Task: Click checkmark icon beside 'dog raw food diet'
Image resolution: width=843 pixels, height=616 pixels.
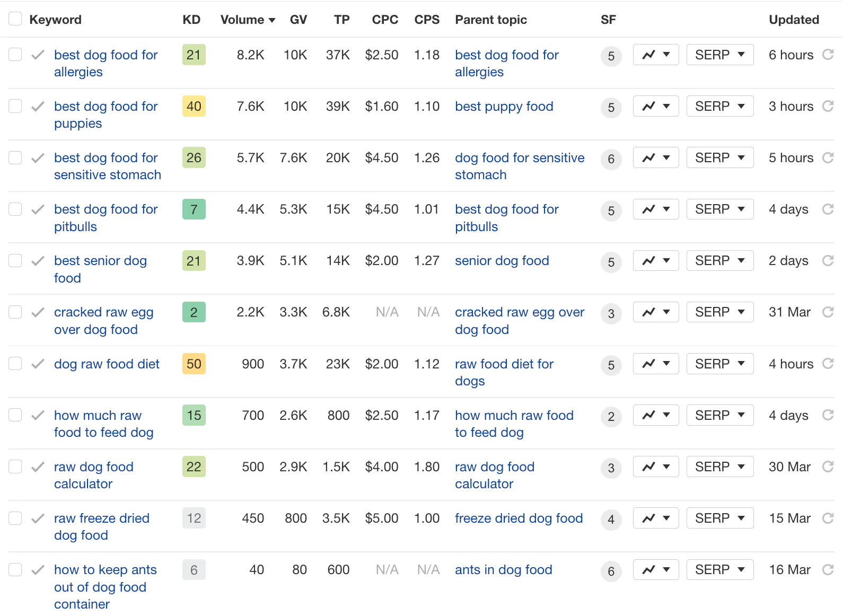Action: click(x=38, y=364)
